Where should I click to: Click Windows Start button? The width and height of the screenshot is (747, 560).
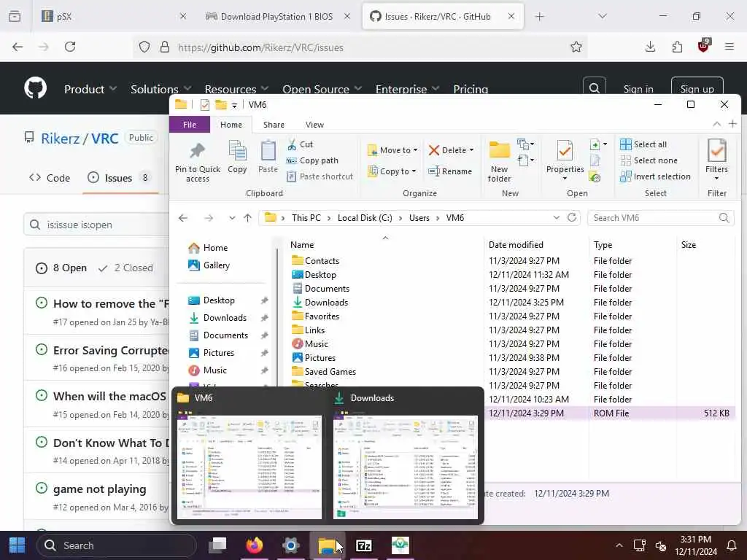(x=18, y=545)
